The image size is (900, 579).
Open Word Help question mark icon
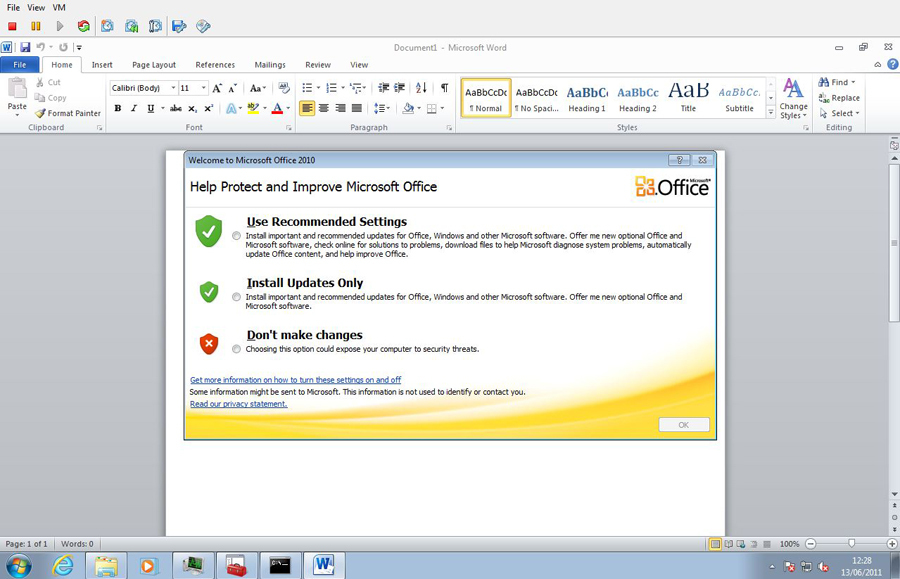tap(893, 64)
